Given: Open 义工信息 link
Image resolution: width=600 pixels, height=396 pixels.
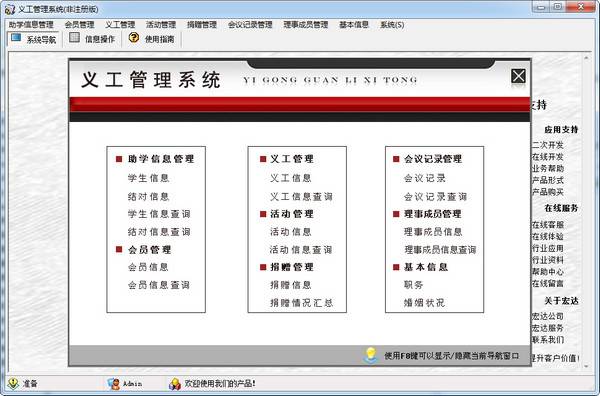Looking at the screenshot, I should click(x=291, y=178).
